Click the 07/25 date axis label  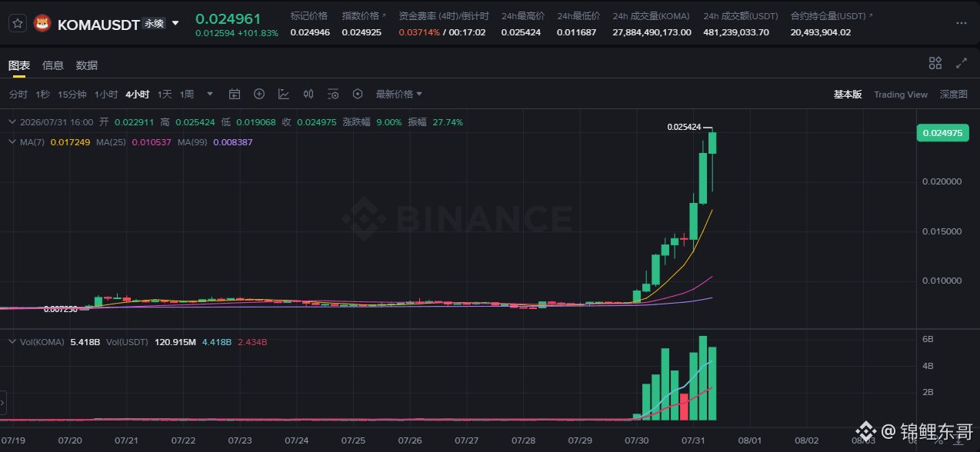353,441
